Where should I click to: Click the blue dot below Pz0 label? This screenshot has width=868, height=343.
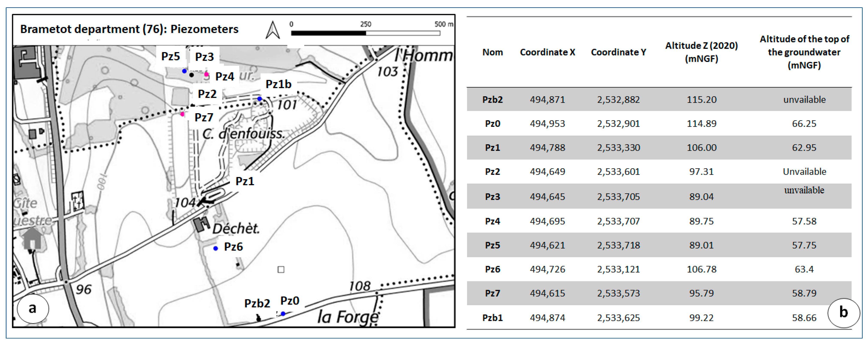pyautogui.click(x=283, y=313)
